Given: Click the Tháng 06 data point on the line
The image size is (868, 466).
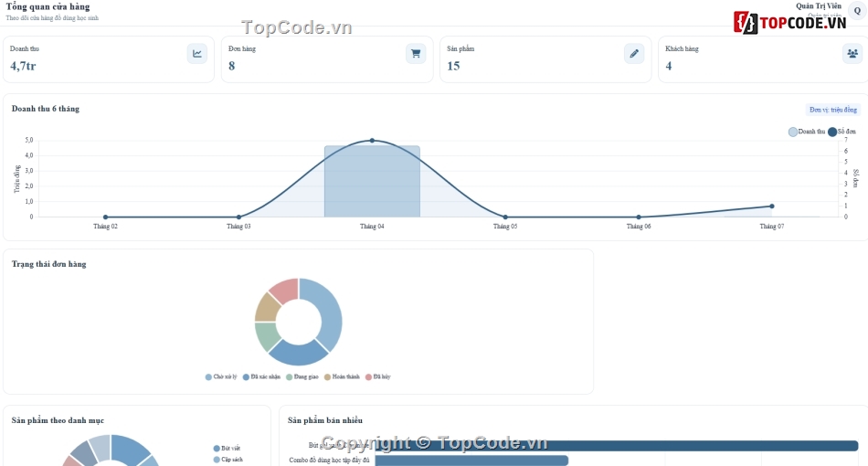Looking at the screenshot, I should pyautogui.click(x=639, y=217).
